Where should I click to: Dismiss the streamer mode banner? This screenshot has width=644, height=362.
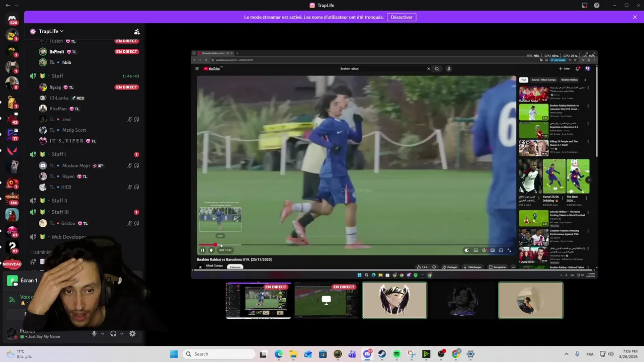(x=635, y=17)
